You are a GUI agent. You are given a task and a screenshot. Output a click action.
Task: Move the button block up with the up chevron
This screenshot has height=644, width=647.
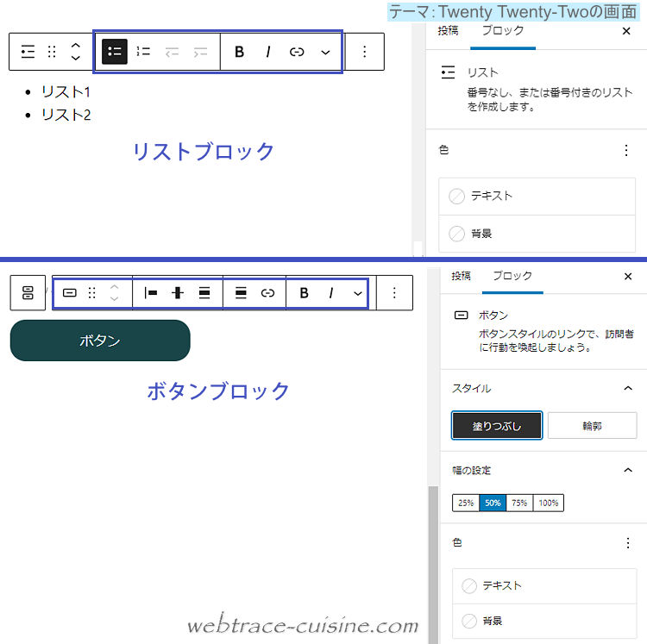pos(114,287)
